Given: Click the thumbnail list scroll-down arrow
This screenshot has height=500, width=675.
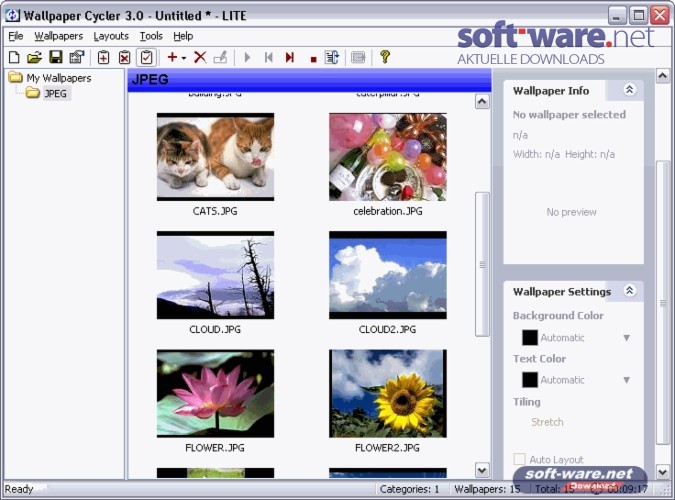Looking at the screenshot, I should coord(482,470).
